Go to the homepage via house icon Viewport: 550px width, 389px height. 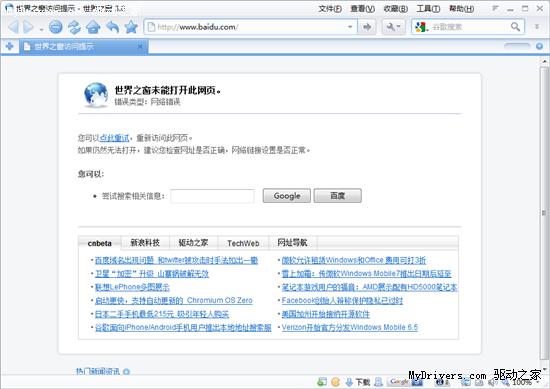(93, 27)
